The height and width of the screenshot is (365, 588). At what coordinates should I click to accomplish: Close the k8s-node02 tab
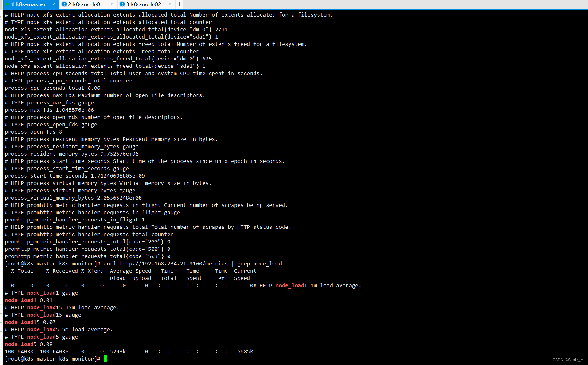170,4
